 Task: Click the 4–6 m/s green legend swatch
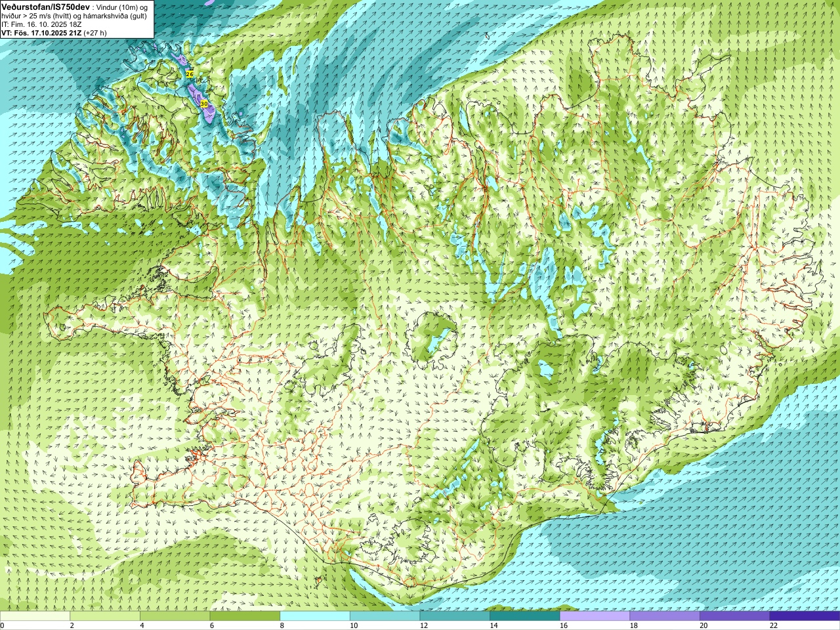[x=175, y=616]
